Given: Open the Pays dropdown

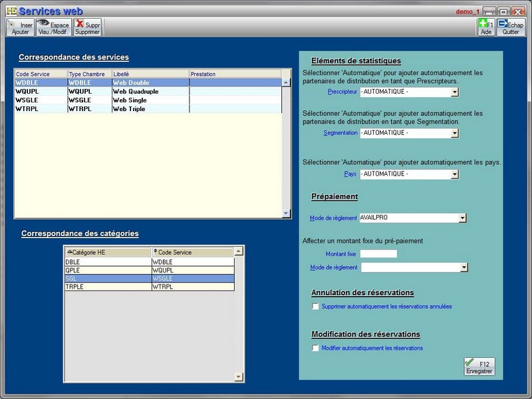Looking at the screenshot, I should [455, 174].
